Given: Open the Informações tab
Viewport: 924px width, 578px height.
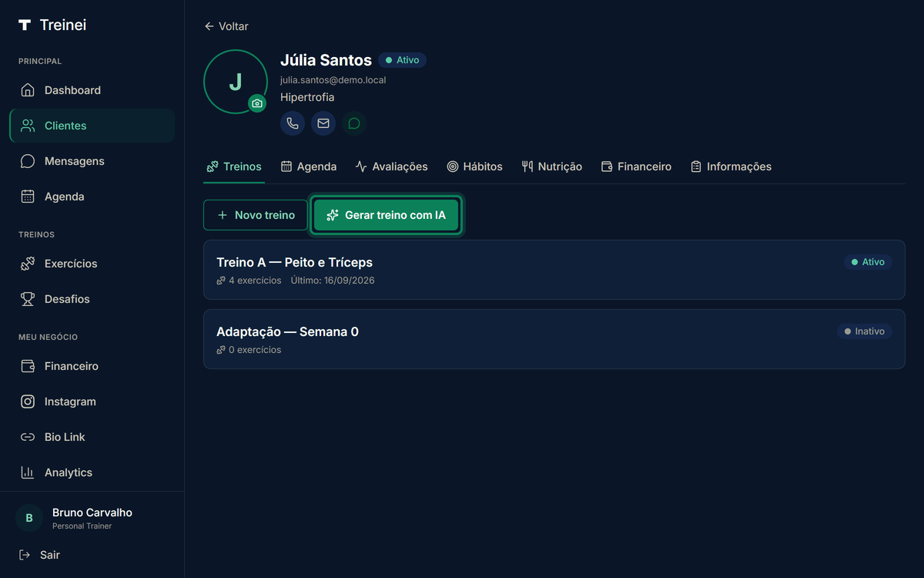Looking at the screenshot, I should point(731,166).
